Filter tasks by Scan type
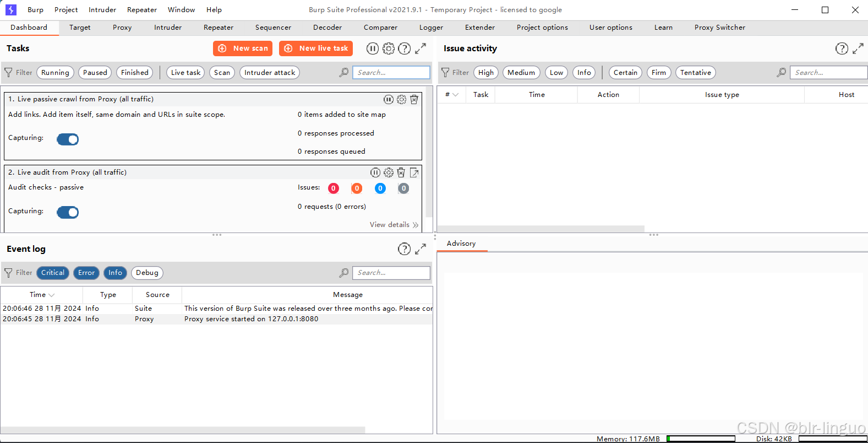 (222, 73)
